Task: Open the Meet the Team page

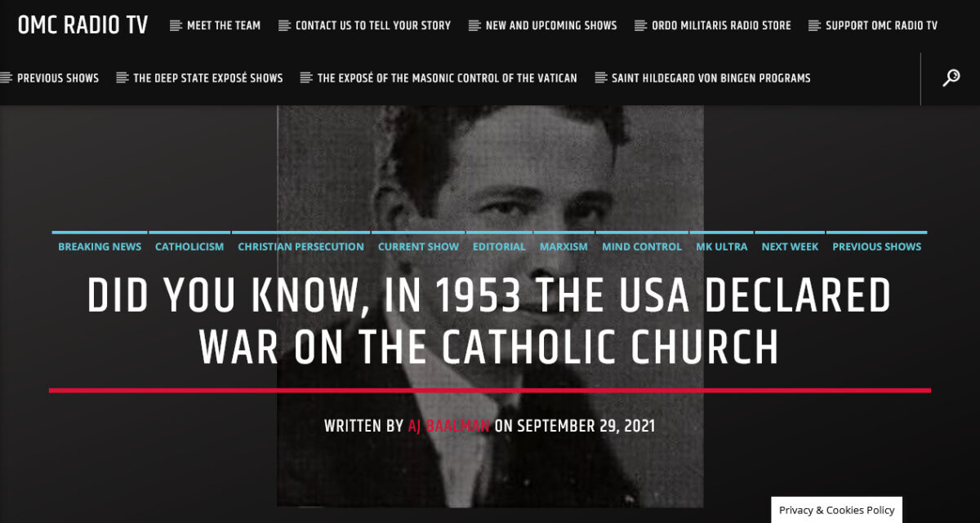Action: (x=224, y=26)
